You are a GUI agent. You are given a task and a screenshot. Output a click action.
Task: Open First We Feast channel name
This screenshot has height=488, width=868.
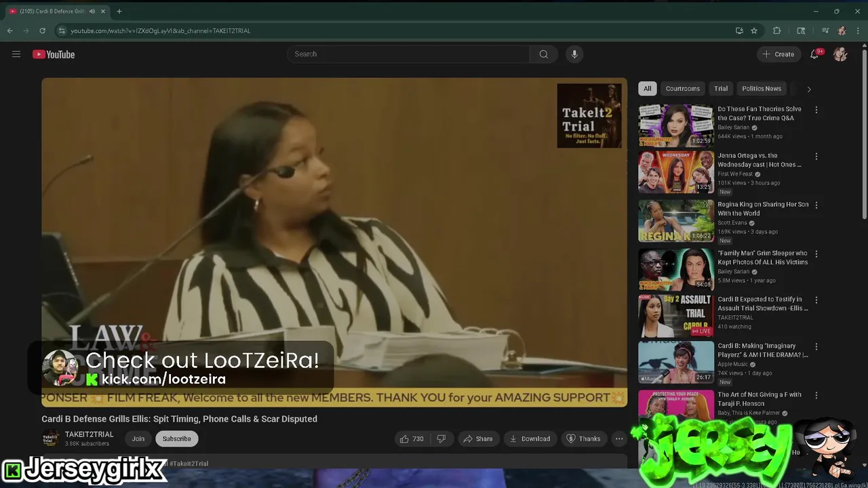coord(736,174)
